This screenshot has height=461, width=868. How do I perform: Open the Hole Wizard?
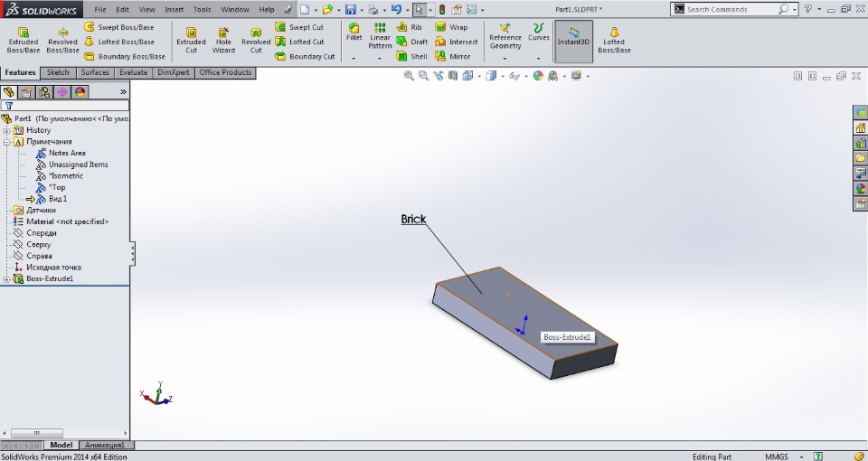tap(223, 41)
